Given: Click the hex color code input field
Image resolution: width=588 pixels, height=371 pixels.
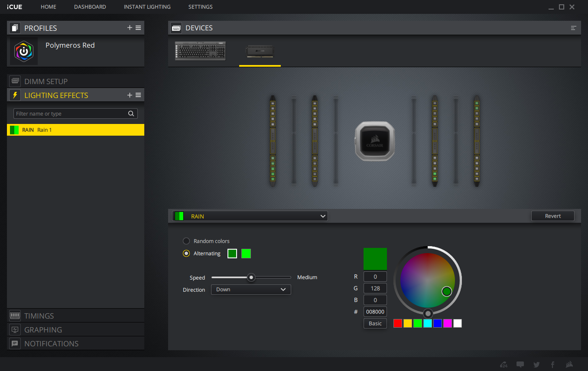Looking at the screenshot, I should 375,312.
